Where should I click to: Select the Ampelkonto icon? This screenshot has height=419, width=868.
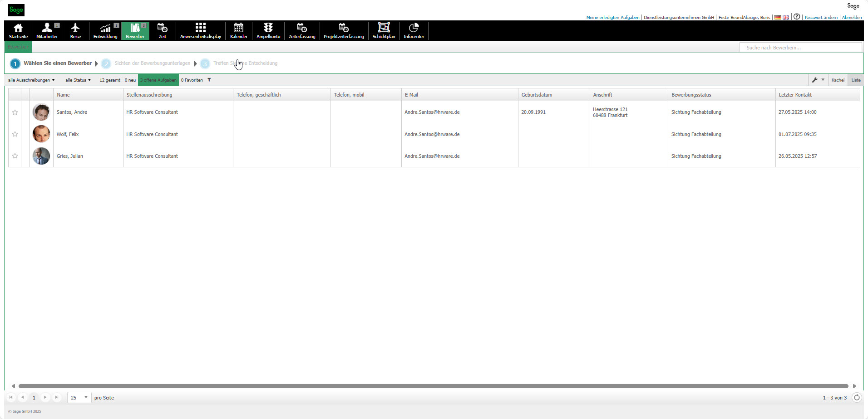click(268, 30)
